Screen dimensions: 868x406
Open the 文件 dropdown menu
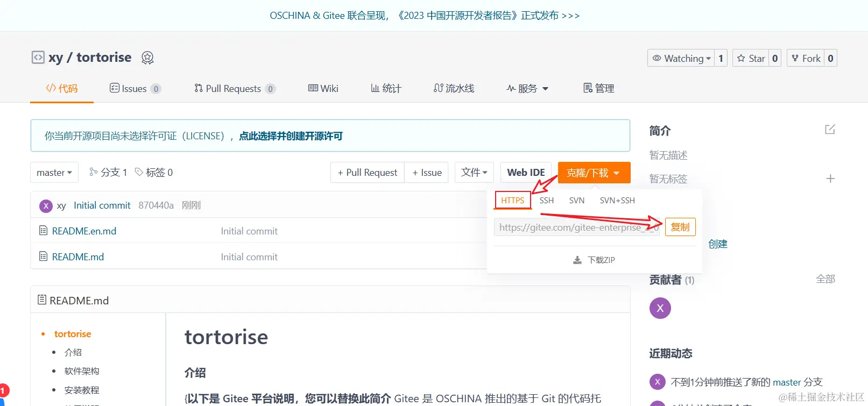[474, 173]
